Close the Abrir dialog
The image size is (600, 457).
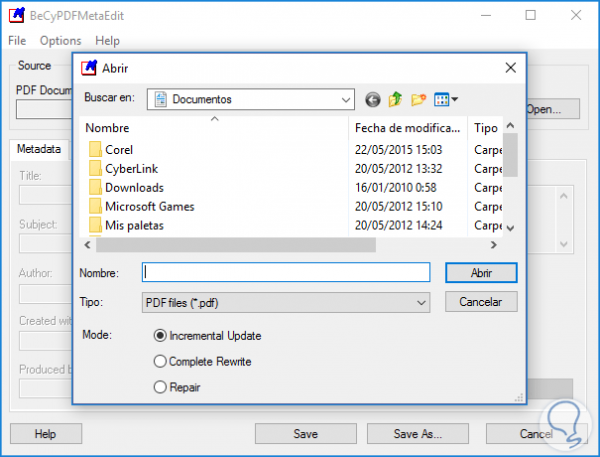(510, 68)
